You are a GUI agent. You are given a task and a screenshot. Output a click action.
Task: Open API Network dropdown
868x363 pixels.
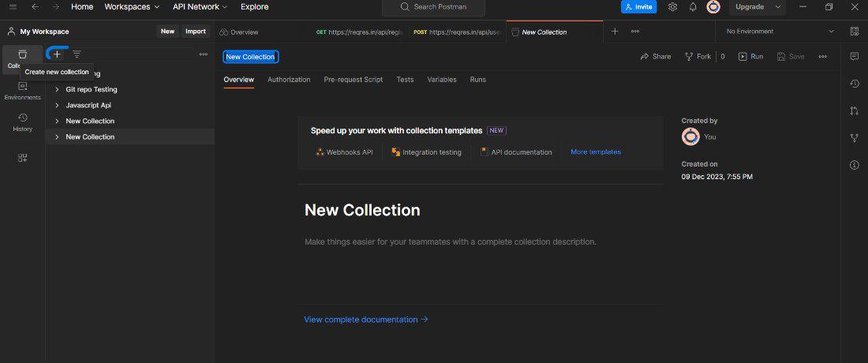(x=200, y=6)
